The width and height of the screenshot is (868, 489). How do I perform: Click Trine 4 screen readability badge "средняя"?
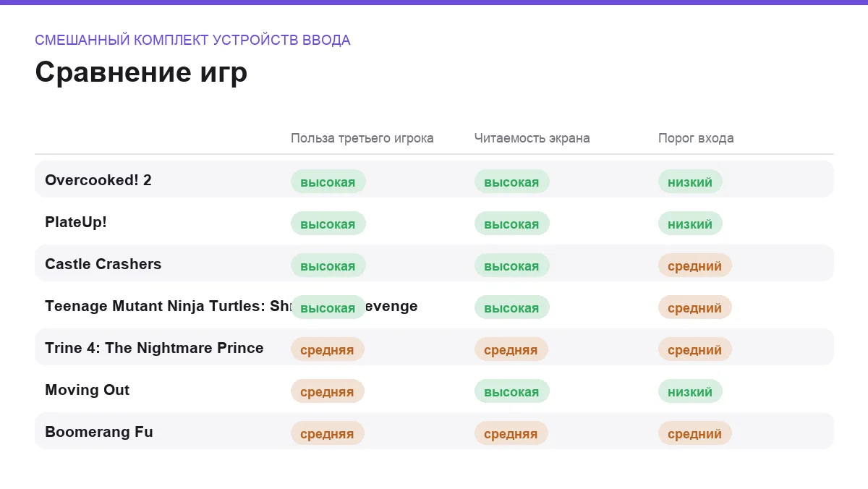511,349
